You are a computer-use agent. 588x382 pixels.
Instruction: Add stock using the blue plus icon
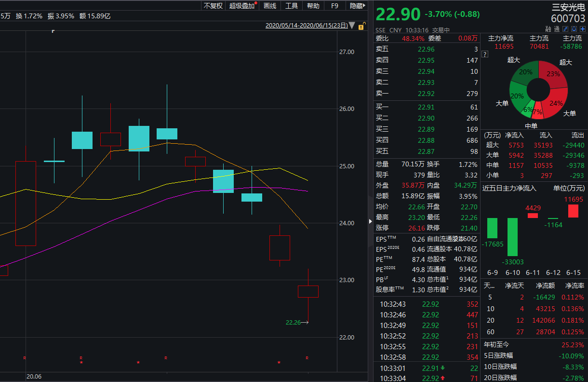(582, 29)
